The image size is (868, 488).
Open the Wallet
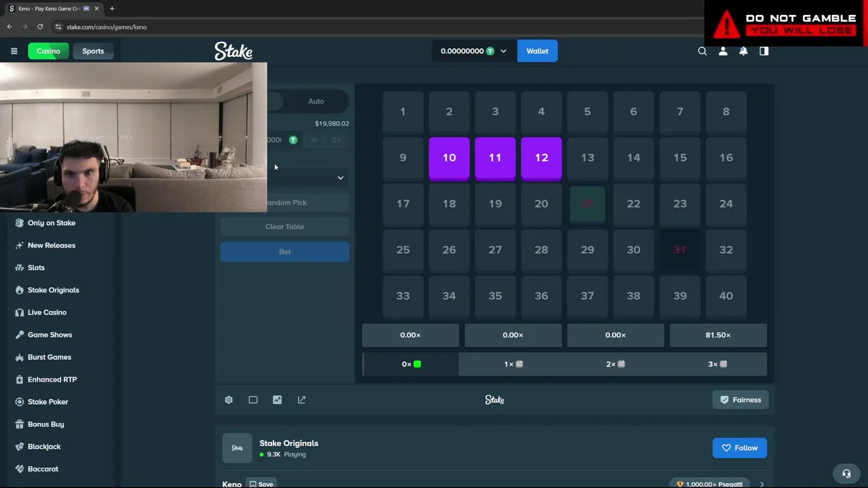click(537, 51)
